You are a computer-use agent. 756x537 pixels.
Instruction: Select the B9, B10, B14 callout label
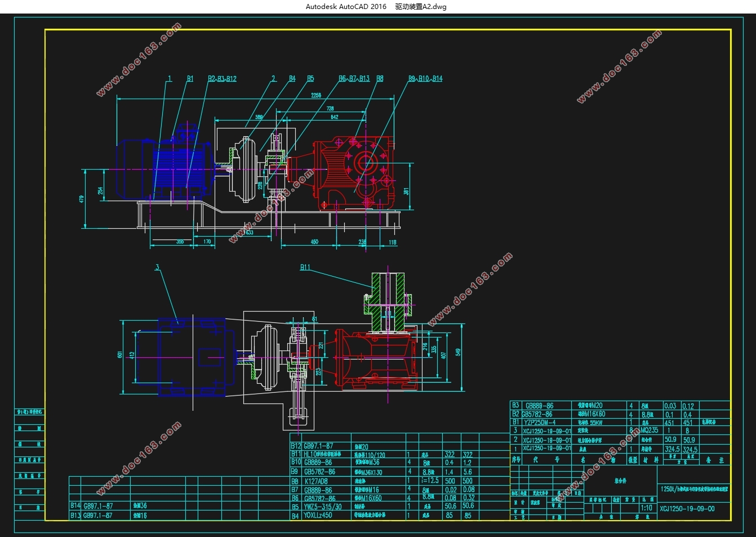tap(425, 79)
